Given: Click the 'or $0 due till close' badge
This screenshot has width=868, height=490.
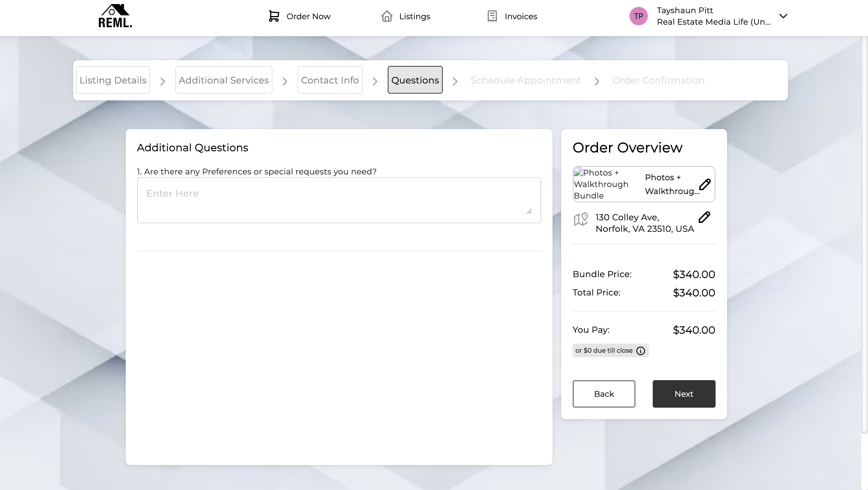Looking at the screenshot, I should pos(610,350).
